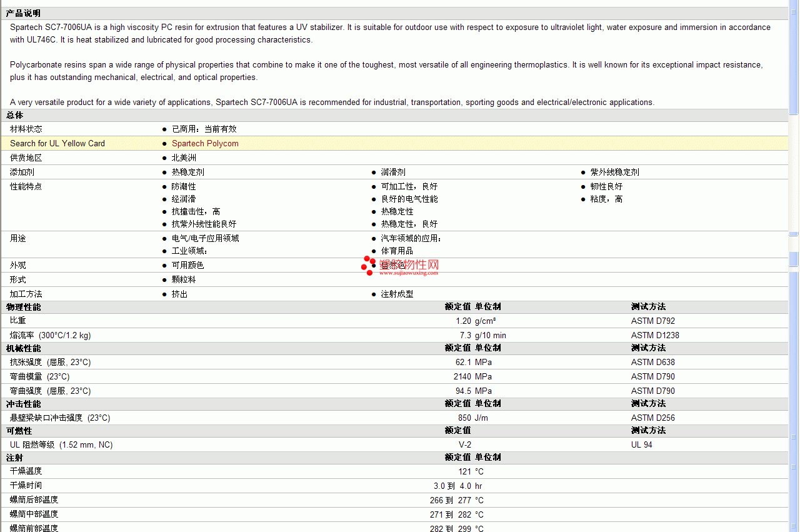Click the value 已商用：当前有效
800x532 pixels.
[204, 129]
